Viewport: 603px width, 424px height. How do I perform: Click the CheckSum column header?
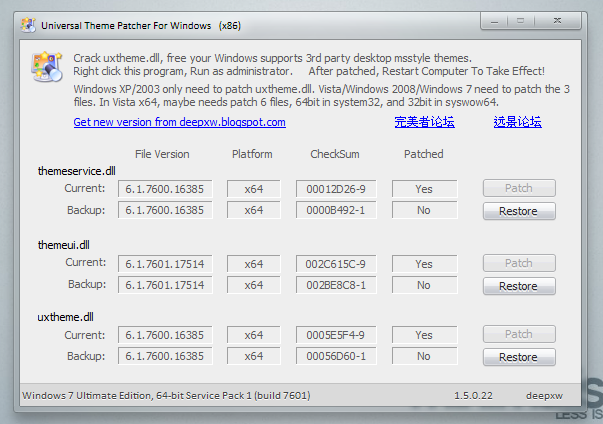[x=335, y=154]
